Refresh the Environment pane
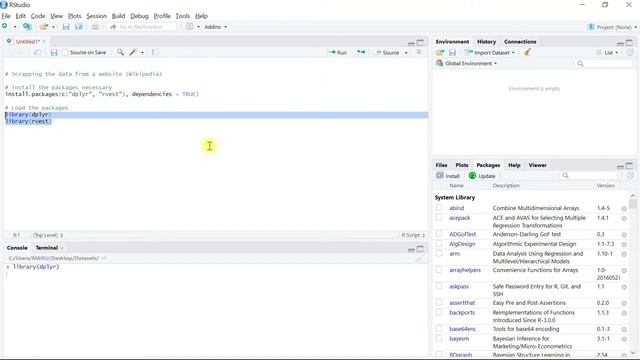This screenshot has width=640, height=360. click(x=630, y=52)
